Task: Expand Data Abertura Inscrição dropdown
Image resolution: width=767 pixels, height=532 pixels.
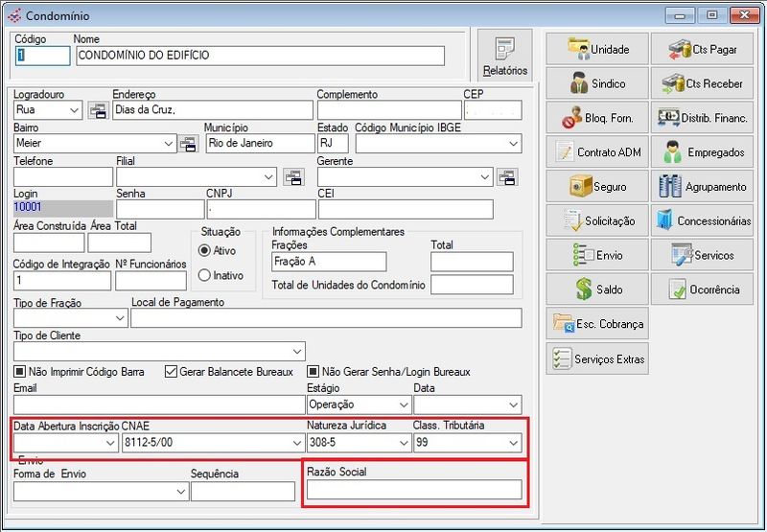Action: click(110, 443)
